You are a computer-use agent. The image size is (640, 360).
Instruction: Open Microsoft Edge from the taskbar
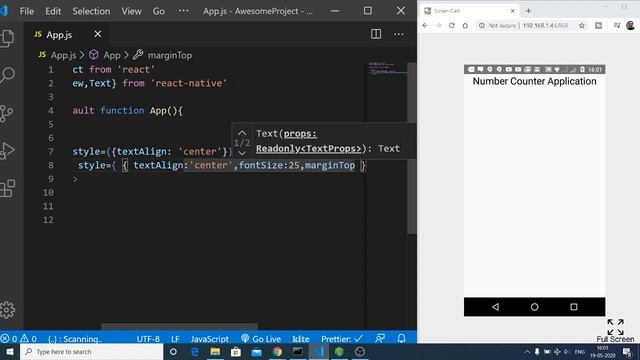(x=195, y=351)
